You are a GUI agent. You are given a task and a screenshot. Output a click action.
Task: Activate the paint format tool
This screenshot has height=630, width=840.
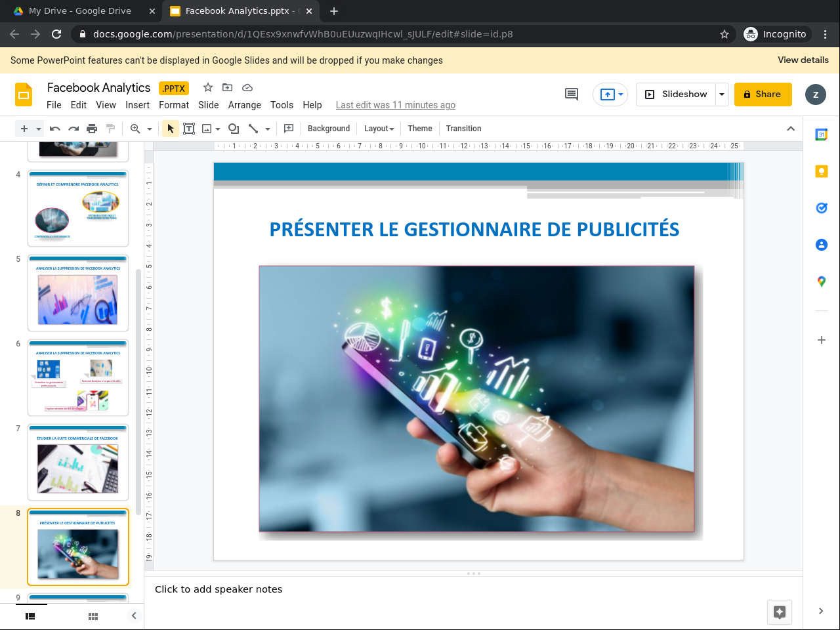(x=110, y=129)
